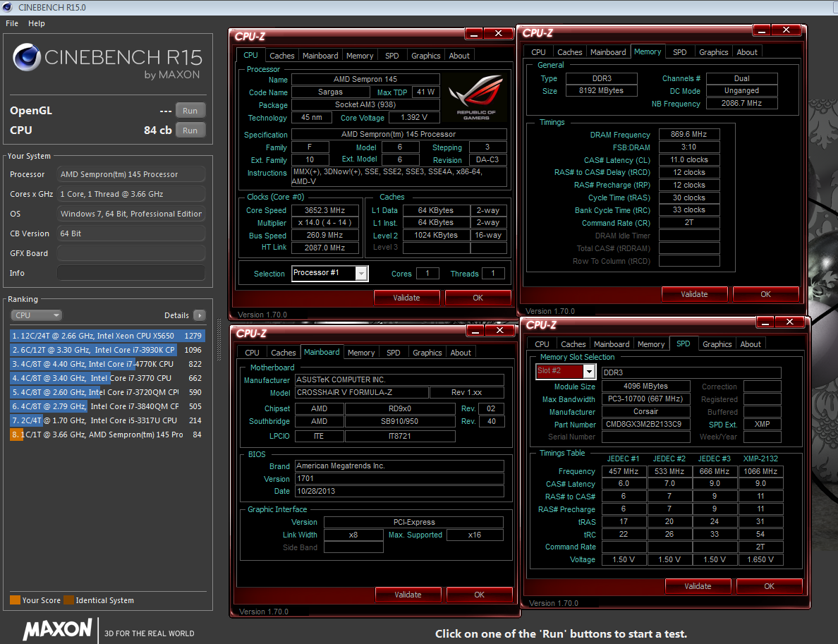The width and height of the screenshot is (838, 644).
Task: Click OK in the CPU-Z Mainboard window
Action: pos(480,595)
